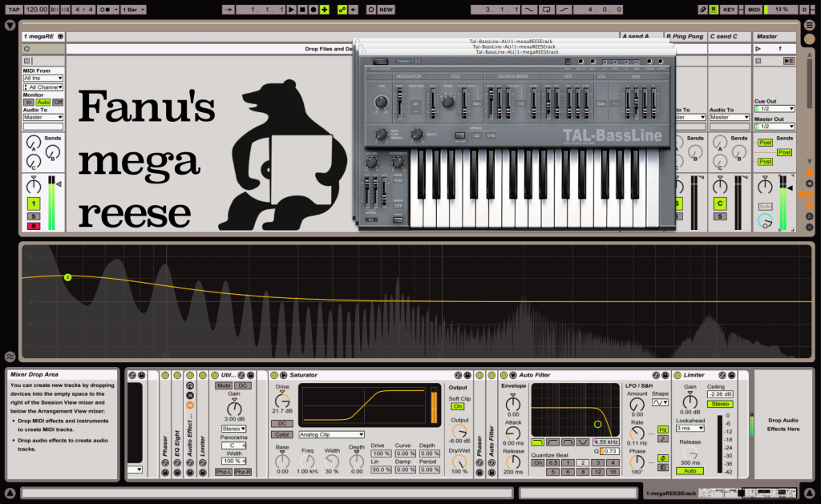This screenshot has width=821, height=504.
Task: Click track 1 activator button
Action: 34,204
